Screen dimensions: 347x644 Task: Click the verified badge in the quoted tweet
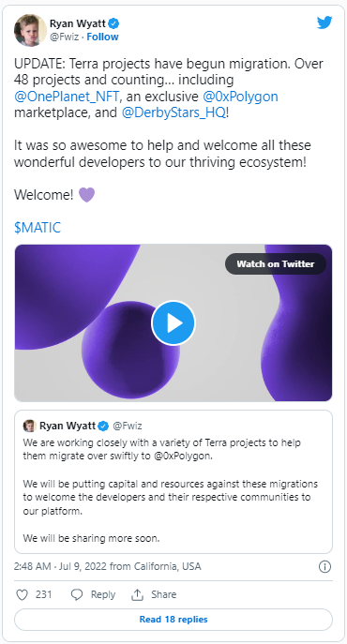[x=103, y=426]
